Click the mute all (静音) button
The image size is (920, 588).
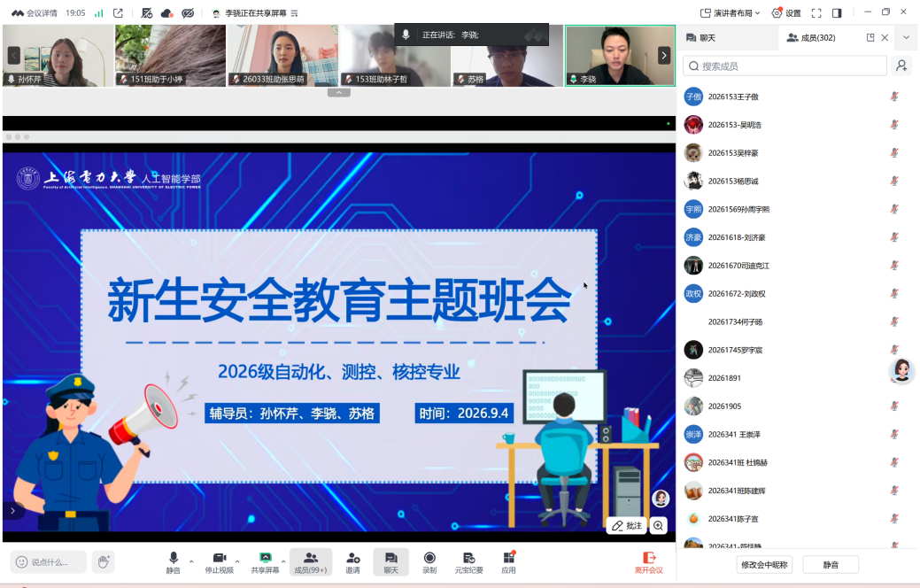coord(831,564)
